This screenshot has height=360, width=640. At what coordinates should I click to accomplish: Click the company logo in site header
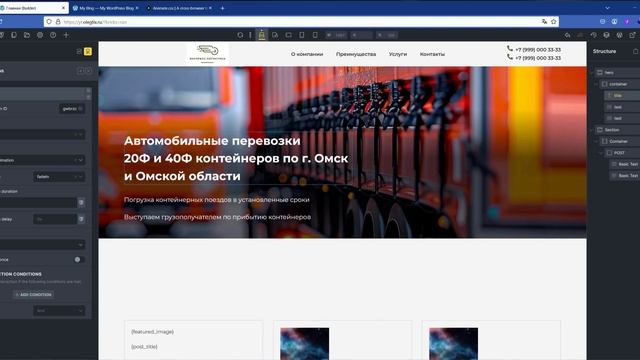208,53
